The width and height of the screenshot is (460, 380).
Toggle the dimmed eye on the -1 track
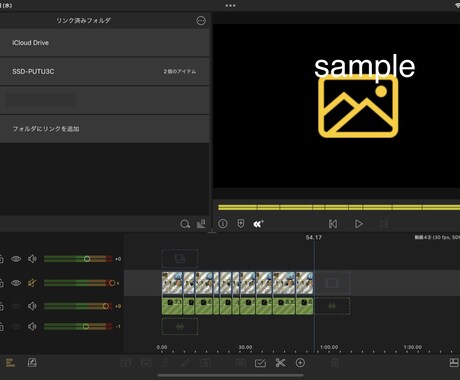pos(16,326)
